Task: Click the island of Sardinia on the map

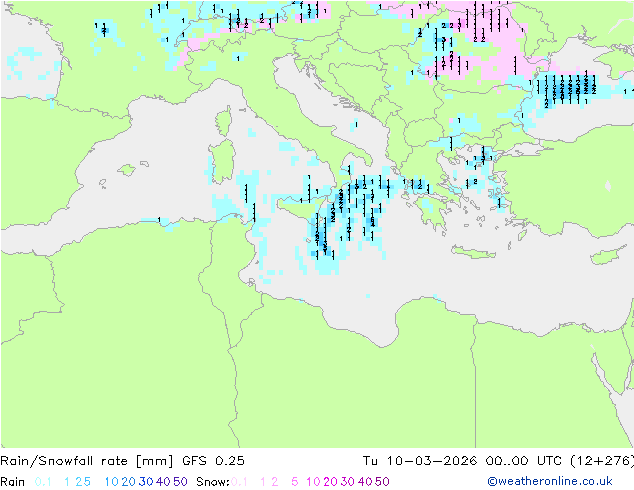Action: (x=222, y=161)
